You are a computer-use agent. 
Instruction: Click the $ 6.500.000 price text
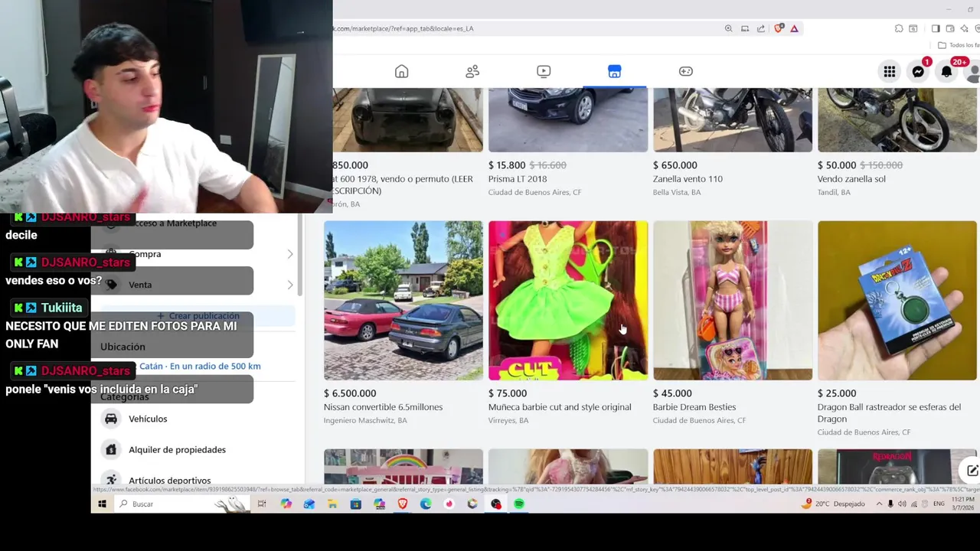coord(350,393)
